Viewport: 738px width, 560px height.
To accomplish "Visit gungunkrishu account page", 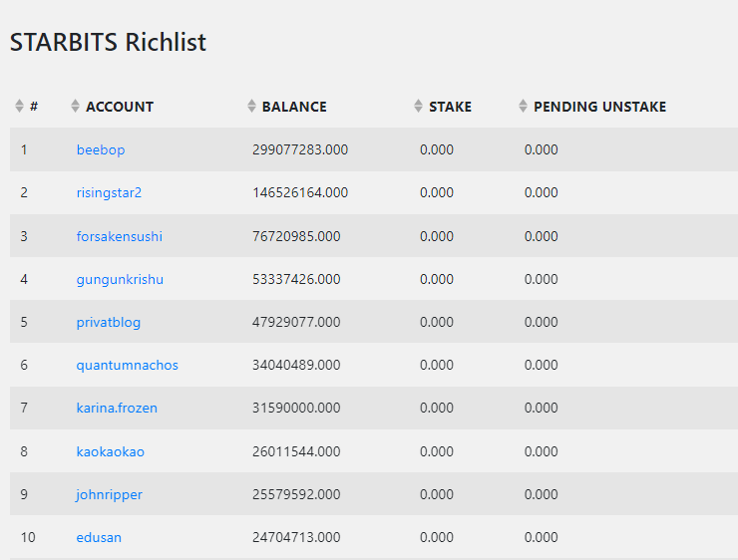I will click(x=120, y=279).
